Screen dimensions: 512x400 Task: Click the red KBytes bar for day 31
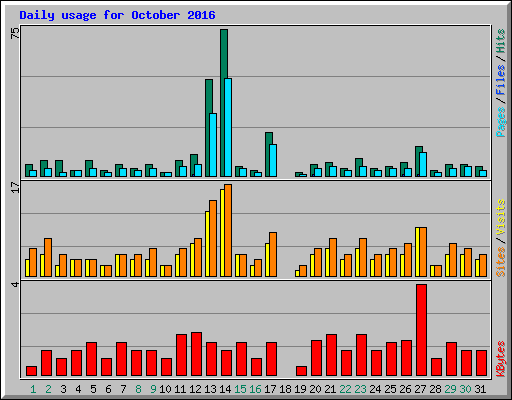[x=482, y=363]
